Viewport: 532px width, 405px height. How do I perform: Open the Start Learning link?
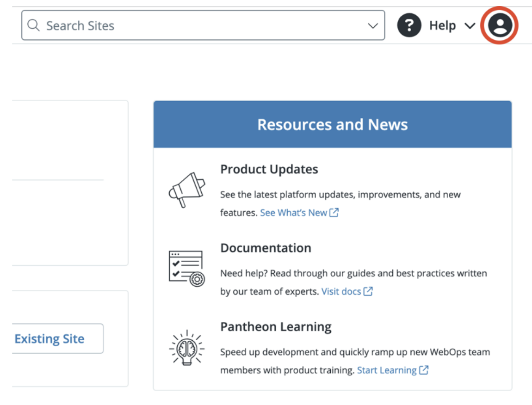pos(387,370)
